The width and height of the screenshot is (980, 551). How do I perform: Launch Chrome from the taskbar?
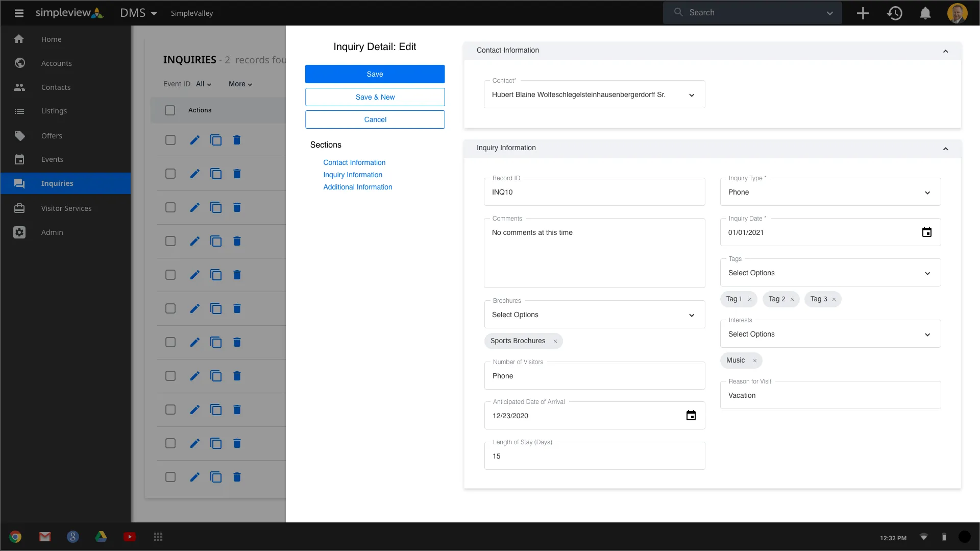pos(15,537)
